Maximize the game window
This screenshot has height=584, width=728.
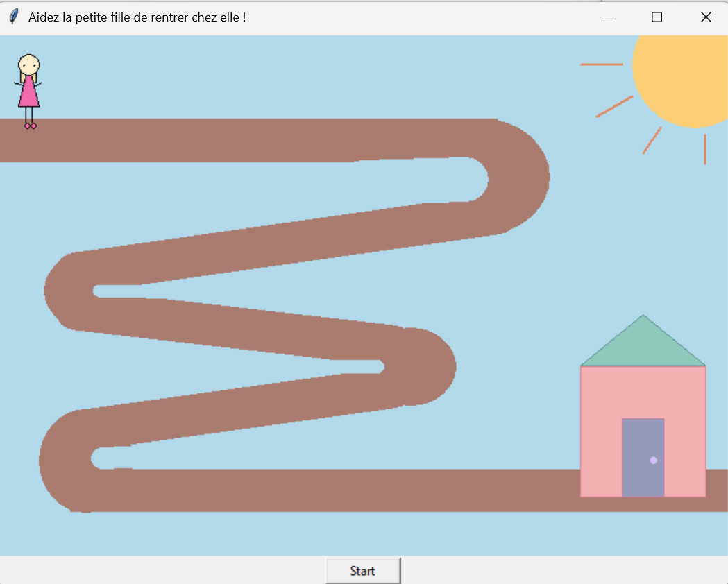[x=657, y=17]
